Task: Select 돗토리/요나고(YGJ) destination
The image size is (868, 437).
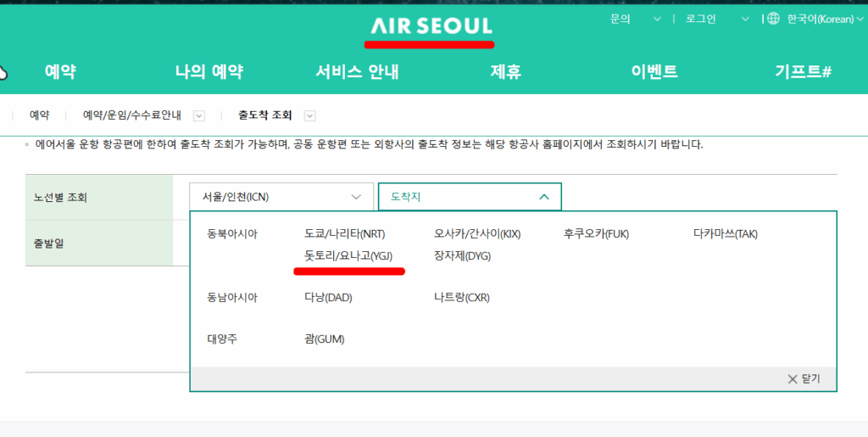Action: 349,255
